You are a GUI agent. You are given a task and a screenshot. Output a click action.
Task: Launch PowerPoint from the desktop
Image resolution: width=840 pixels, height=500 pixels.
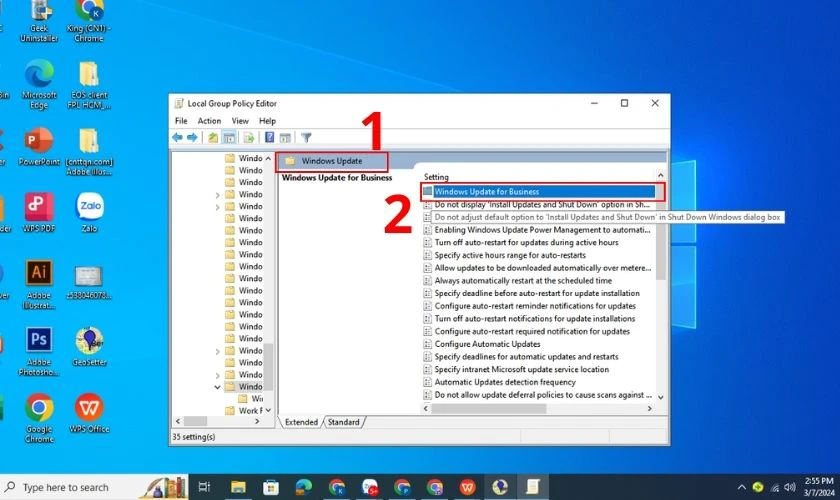click(39, 147)
